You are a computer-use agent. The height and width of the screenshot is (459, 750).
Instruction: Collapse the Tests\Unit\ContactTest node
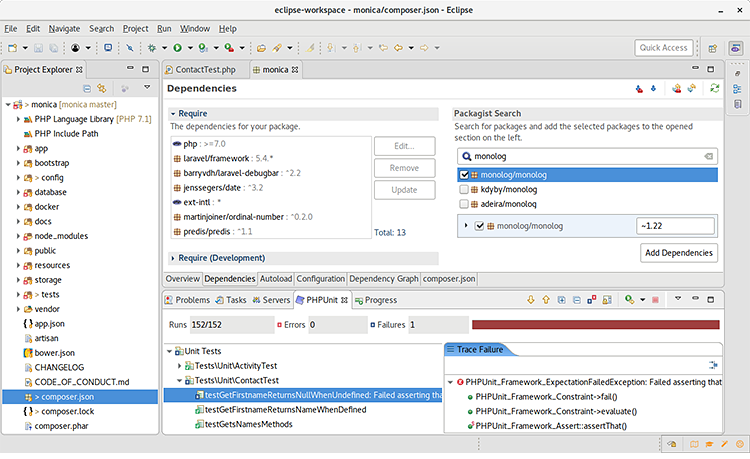tap(179, 380)
